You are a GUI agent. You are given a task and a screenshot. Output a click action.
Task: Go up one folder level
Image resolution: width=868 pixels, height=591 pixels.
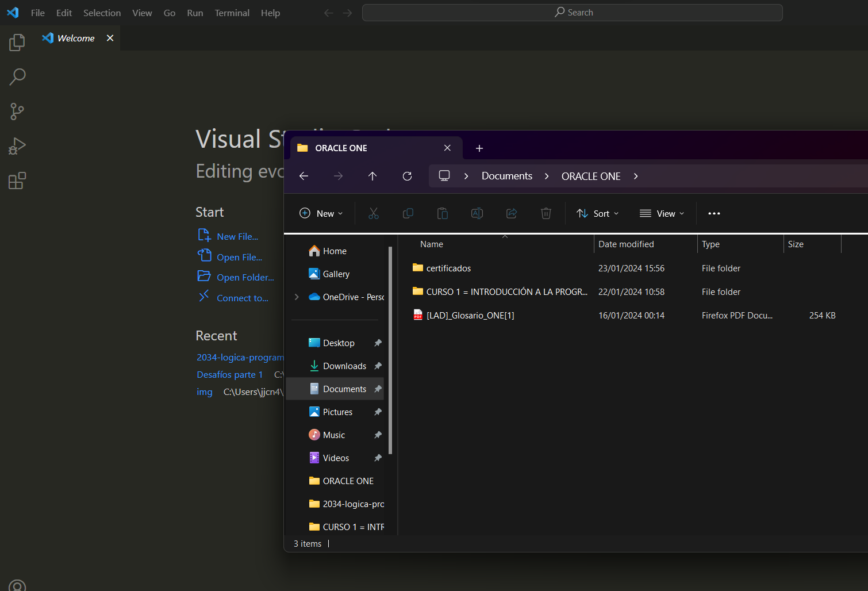tap(372, 176)
